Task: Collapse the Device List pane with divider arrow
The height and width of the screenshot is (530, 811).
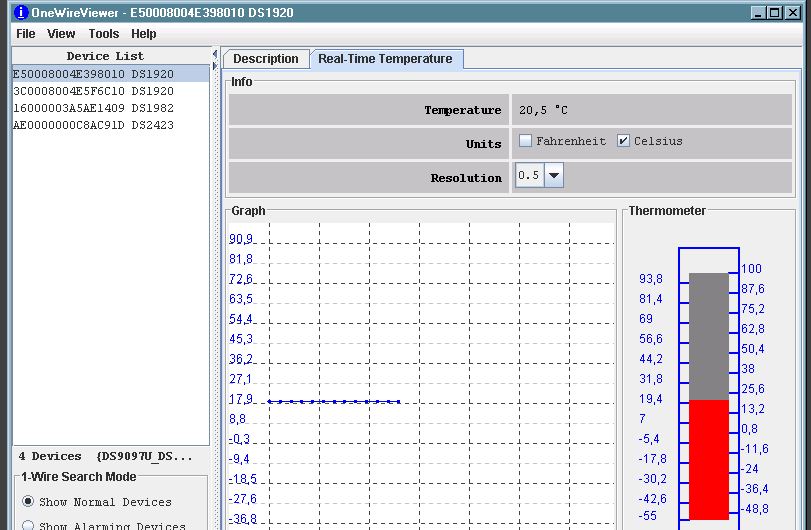Action: [x=215, y=54]
